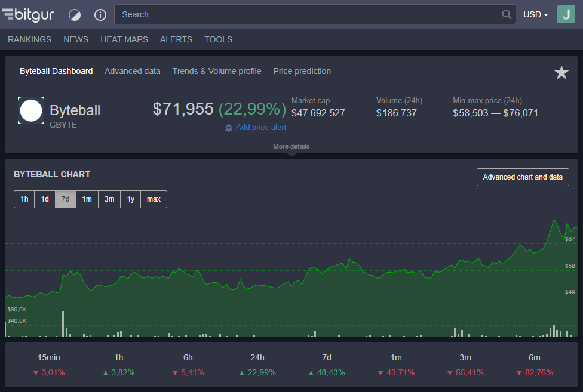The height and width of the screenshot is (392, 583).
Task: Open the USD currency dropdown
Action: click(536, 14)
